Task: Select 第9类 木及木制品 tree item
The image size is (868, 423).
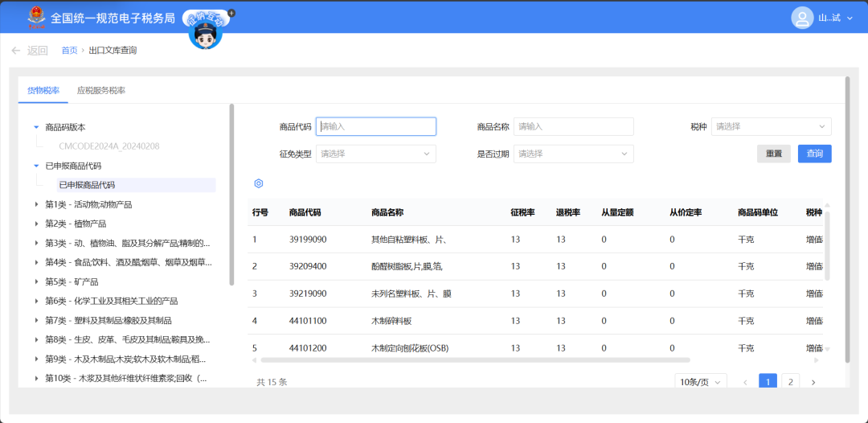Action: pos(126,359)
